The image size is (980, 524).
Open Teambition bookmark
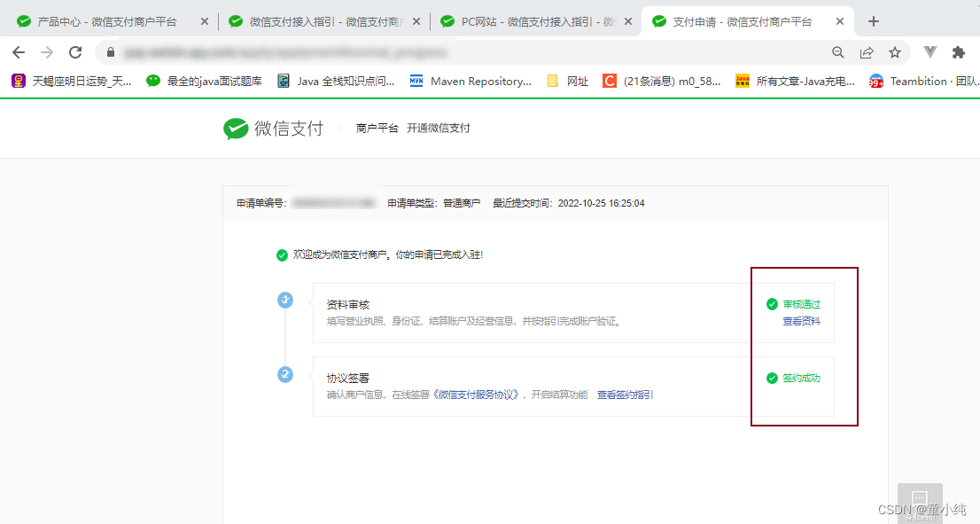click(924, 81)
